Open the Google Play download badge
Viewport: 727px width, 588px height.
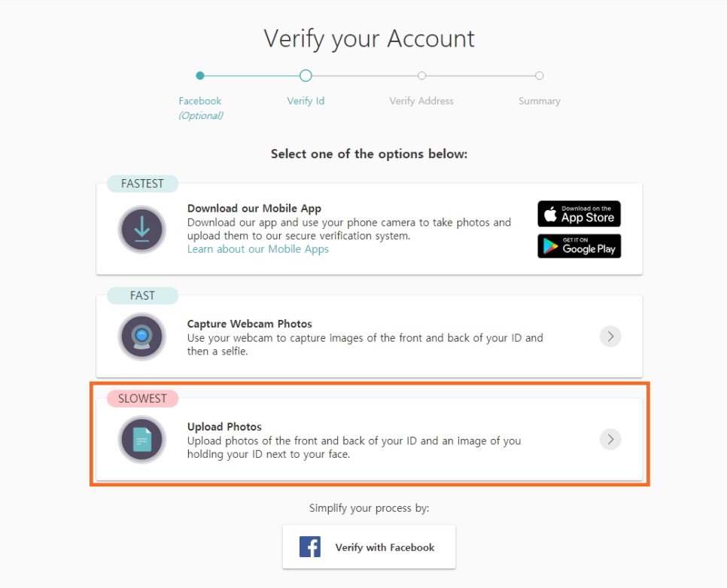579,245
